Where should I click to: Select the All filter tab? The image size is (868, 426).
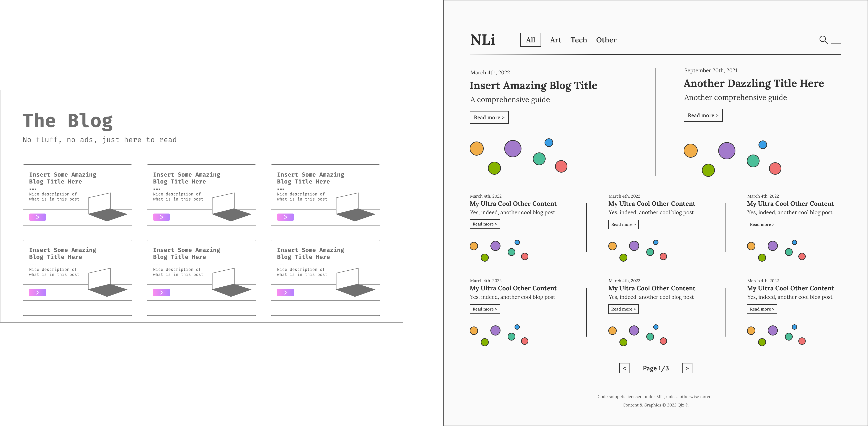click(x=530, y=40)
